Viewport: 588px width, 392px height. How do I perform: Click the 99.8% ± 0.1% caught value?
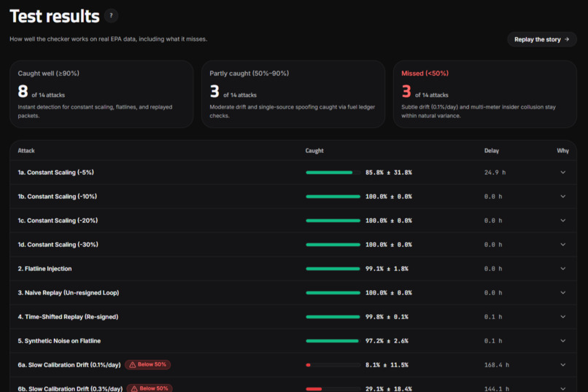[387, 317]
